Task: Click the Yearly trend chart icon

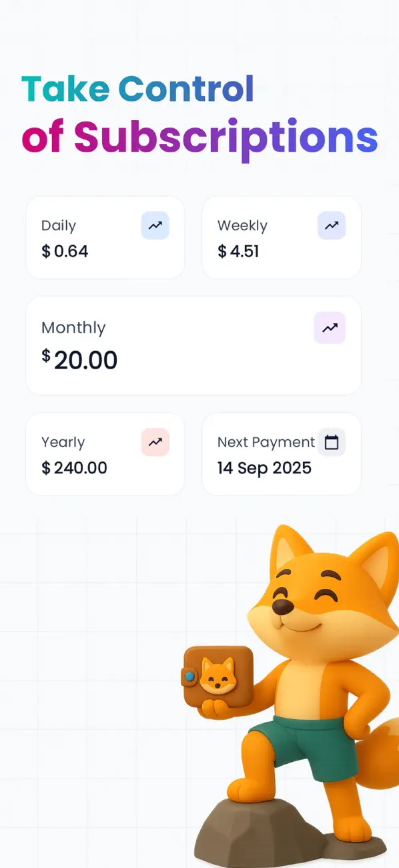Action: point(155,442)
